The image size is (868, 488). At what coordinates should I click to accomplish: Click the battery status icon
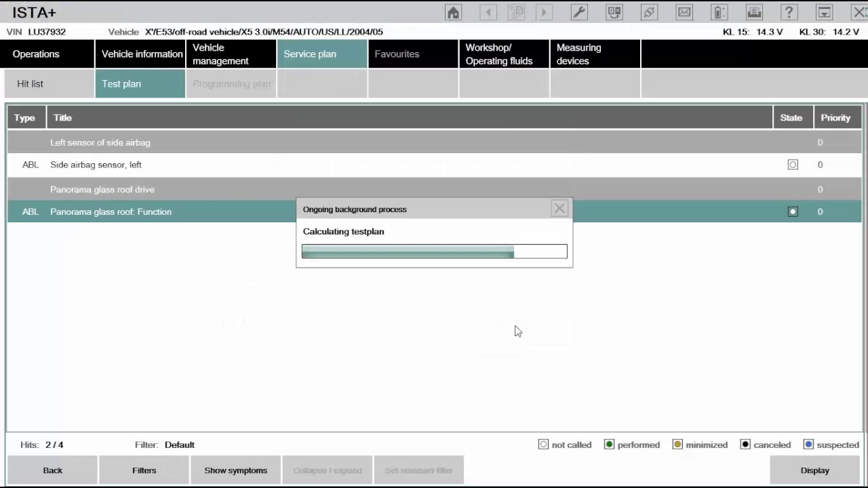719,12
